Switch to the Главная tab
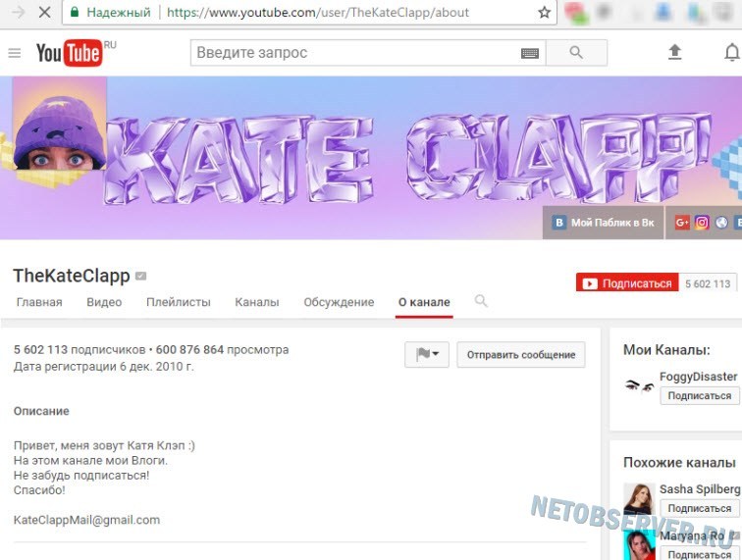 39,302
